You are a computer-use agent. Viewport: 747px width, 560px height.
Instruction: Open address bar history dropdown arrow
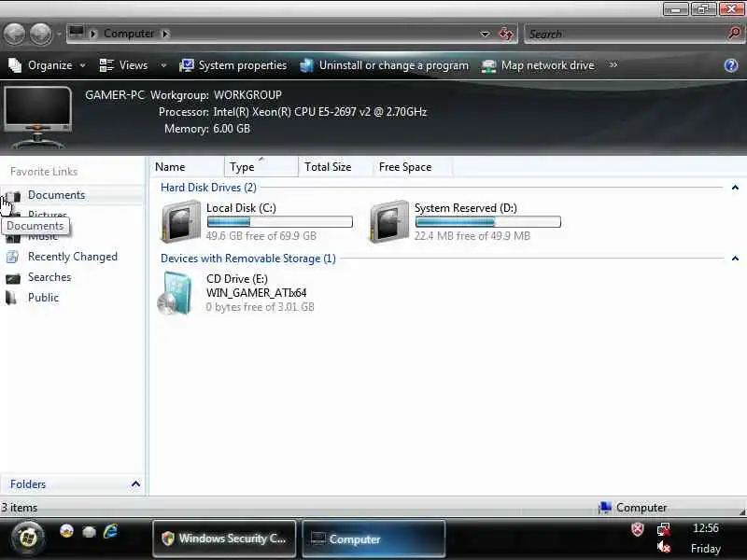(485, 34)
